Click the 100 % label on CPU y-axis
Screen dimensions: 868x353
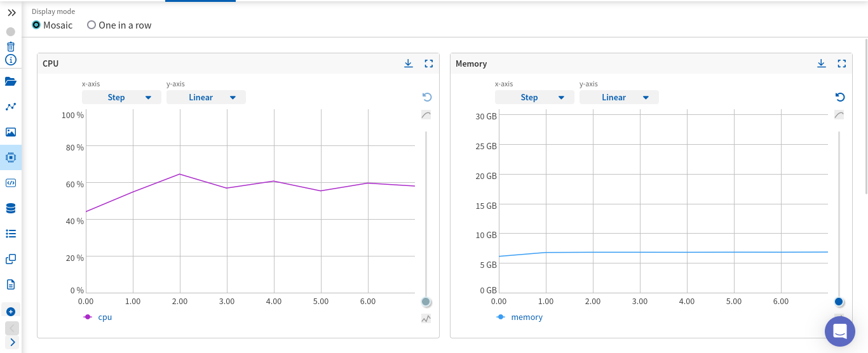[72, 116]
